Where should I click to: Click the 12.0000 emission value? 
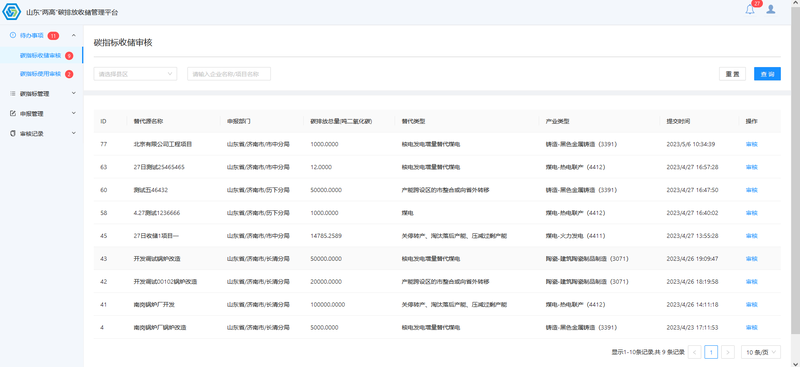click(321, 167)
